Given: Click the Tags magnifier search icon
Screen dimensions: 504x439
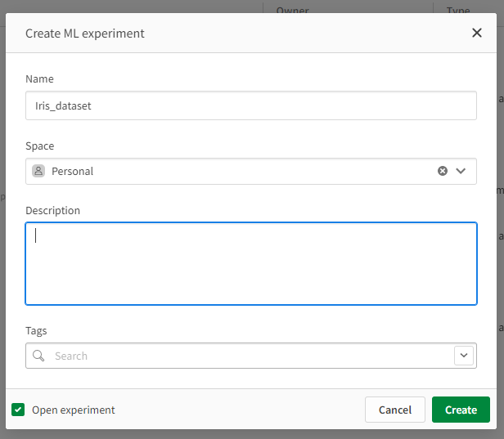Looking at the screenshot, I should pyautogui.click(x=38, y=356).
